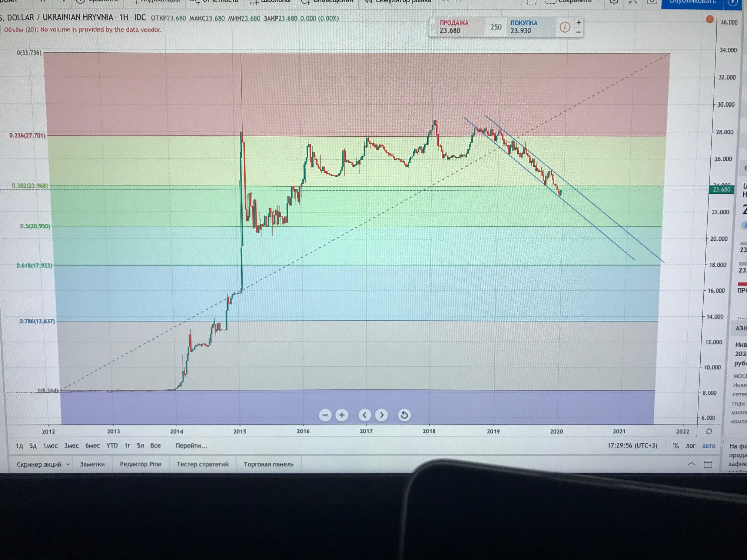
Task: Click the ПОКУПКА buy button at 23.930
Action: pyautogui.click(x=531, y=27)
